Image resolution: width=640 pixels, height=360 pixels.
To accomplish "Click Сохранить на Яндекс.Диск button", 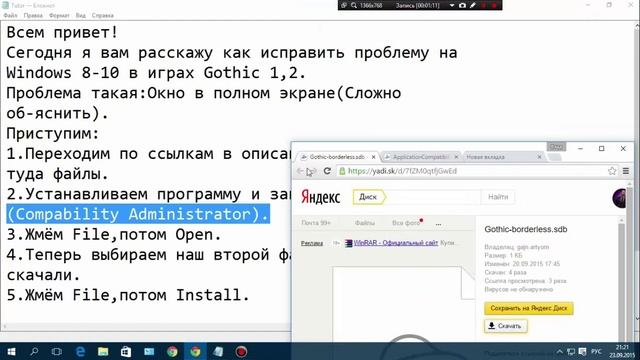I will [529, 308].
